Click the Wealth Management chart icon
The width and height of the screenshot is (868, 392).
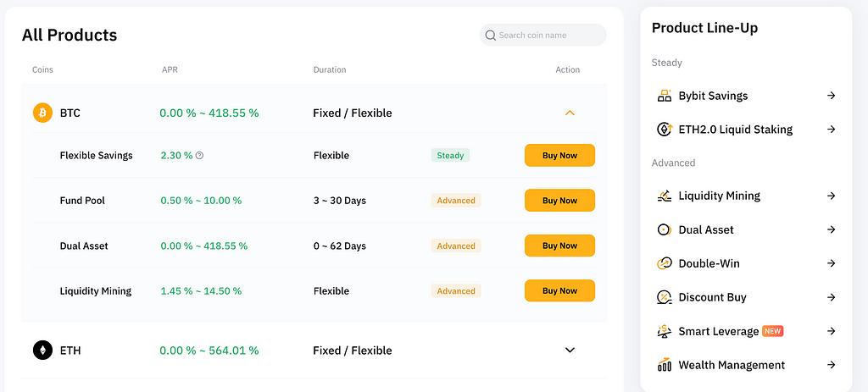click(665, 365)
